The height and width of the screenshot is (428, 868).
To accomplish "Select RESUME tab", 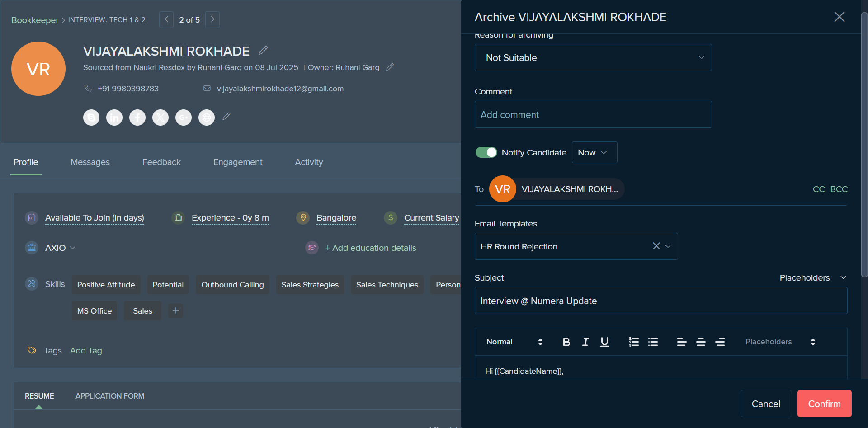I will (x=39, y=396).
